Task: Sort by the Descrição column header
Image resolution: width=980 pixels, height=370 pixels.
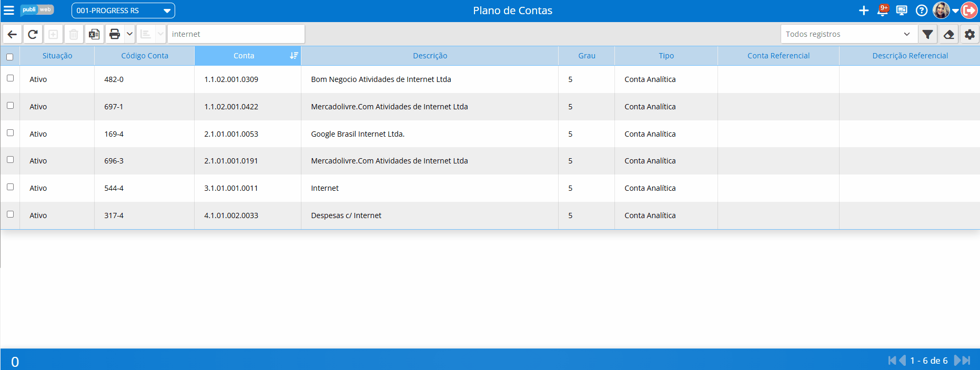Action: point(430,56)
